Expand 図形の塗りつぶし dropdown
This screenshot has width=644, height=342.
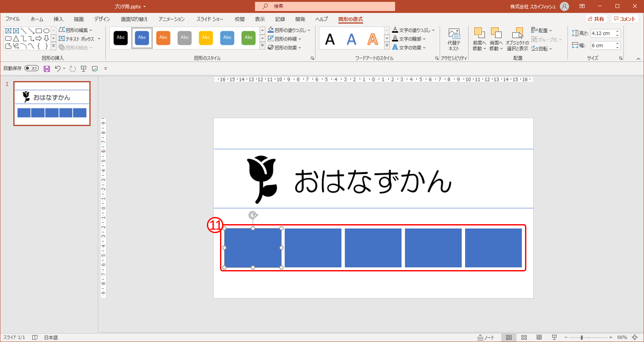click(309, 30)
